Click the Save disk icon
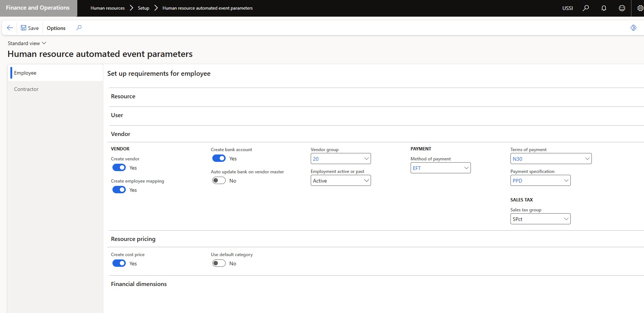644x313 pixels. point(24,28)
